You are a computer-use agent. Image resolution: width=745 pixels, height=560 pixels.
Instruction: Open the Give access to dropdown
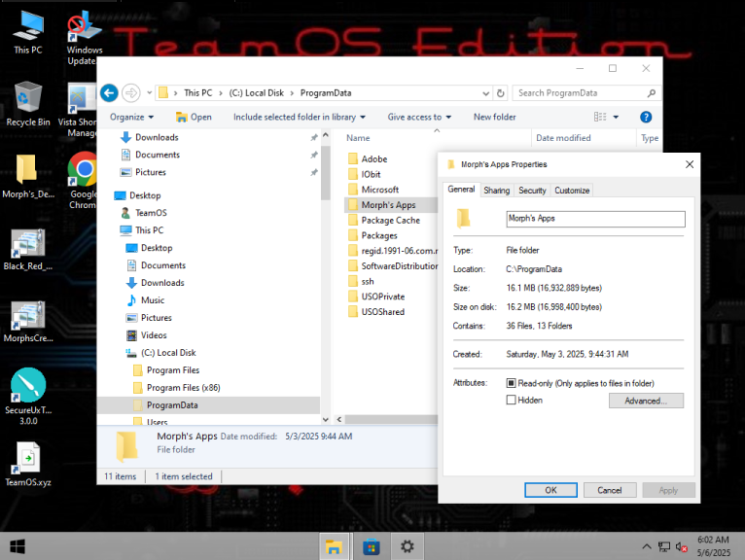coord(419,117)
